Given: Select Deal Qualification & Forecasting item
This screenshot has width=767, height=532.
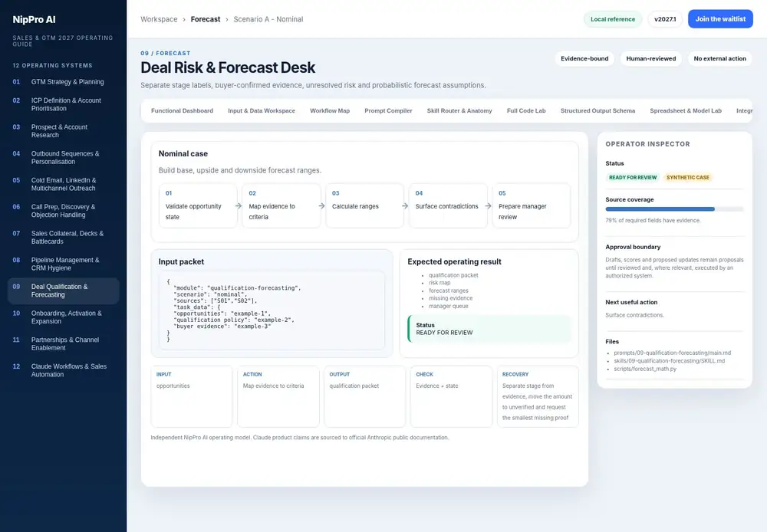Looking at the screenshot, I should [63, 291].
